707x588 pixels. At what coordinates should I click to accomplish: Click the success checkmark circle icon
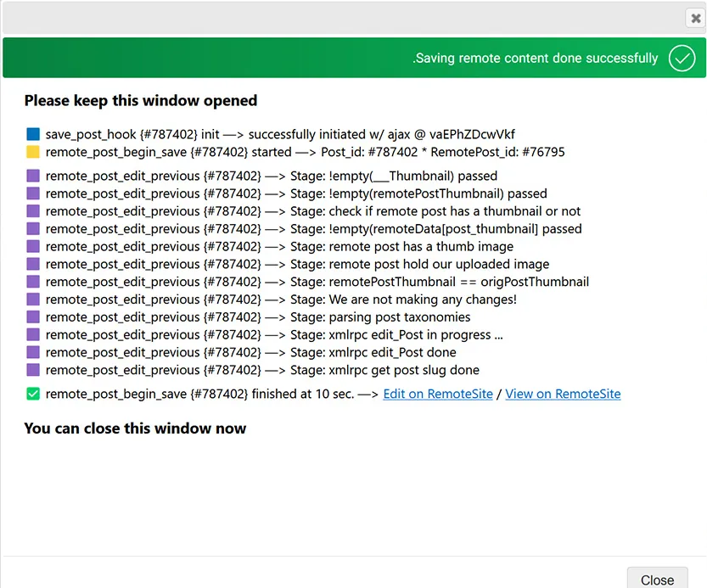(682, 59)
